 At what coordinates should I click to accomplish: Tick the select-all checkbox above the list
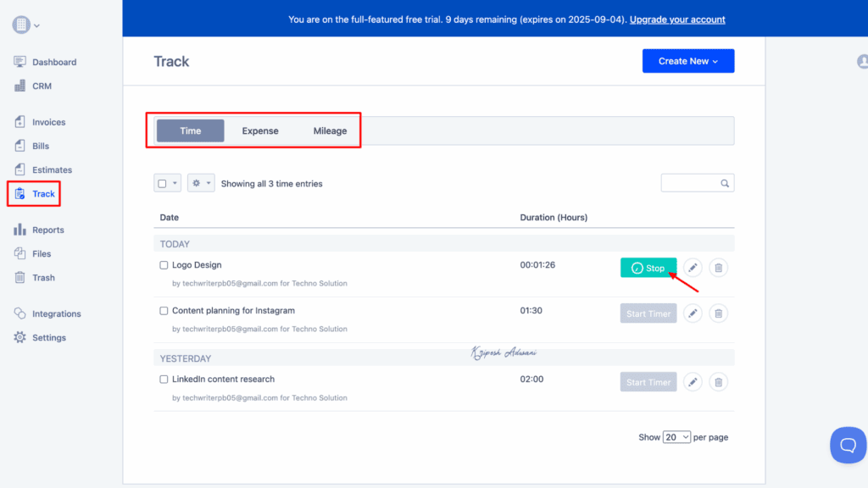pyautogui.click(x=161, y=182)
